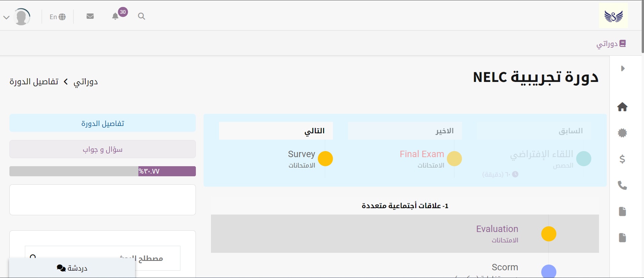Open the user profile dropdown arrow

6,17
